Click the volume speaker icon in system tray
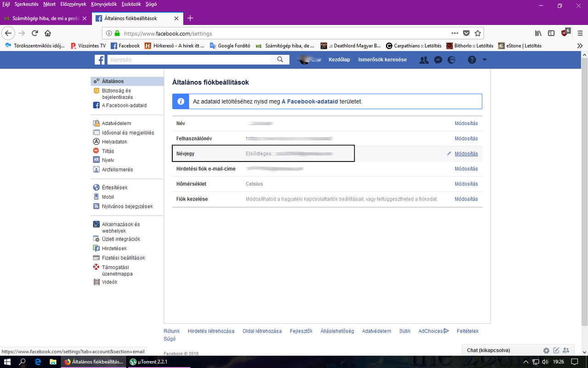This screenshot has height=368, width=588. pyautogui.click(x=544, y=362)
